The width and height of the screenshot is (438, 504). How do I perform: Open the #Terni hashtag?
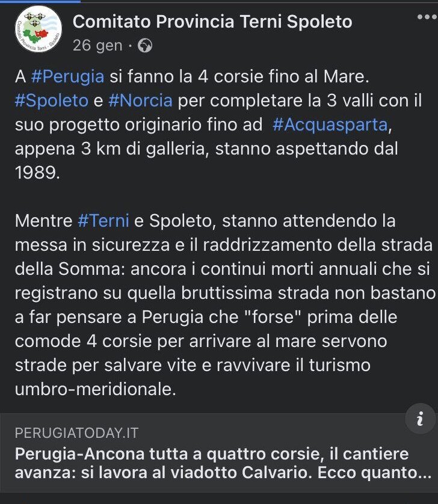click(x=103, y=221)
